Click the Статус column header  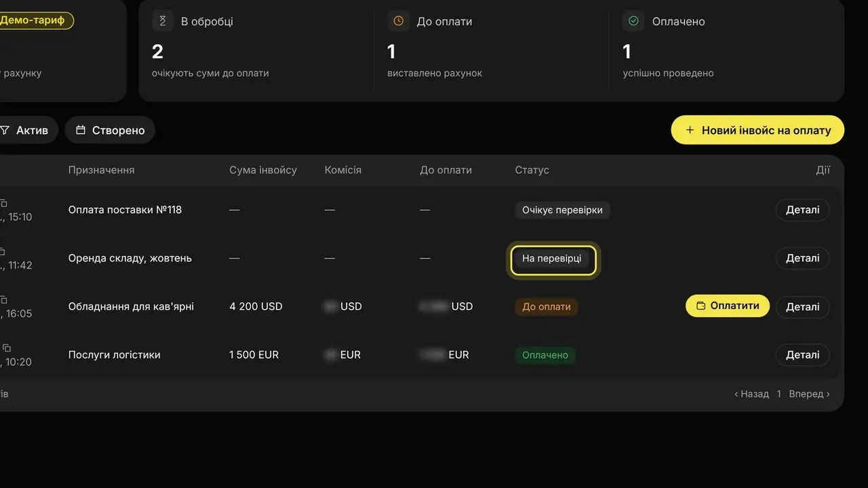click(532, 170)
